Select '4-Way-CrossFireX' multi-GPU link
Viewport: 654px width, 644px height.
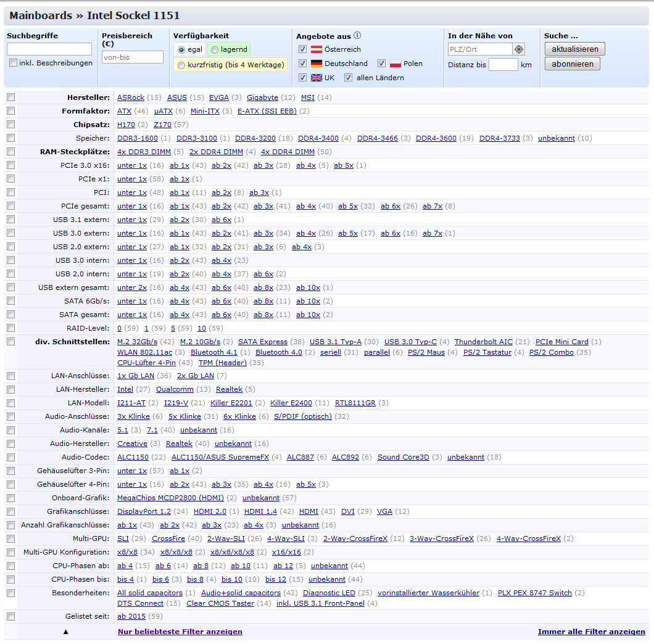pyautogui.click(x=528, y=539)
